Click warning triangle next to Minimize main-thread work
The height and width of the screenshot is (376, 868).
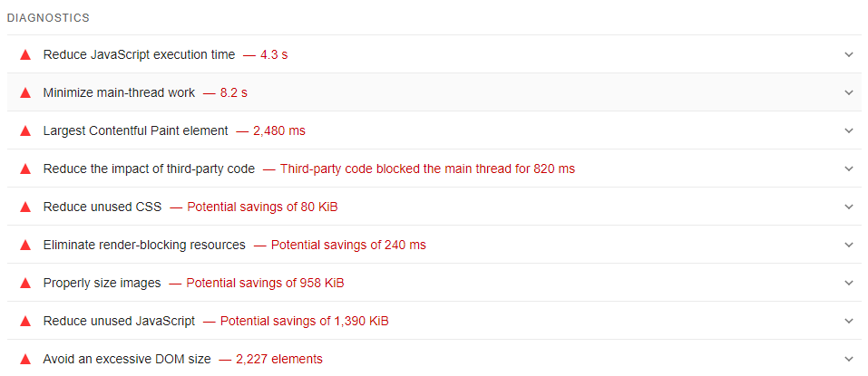[25, 92]
